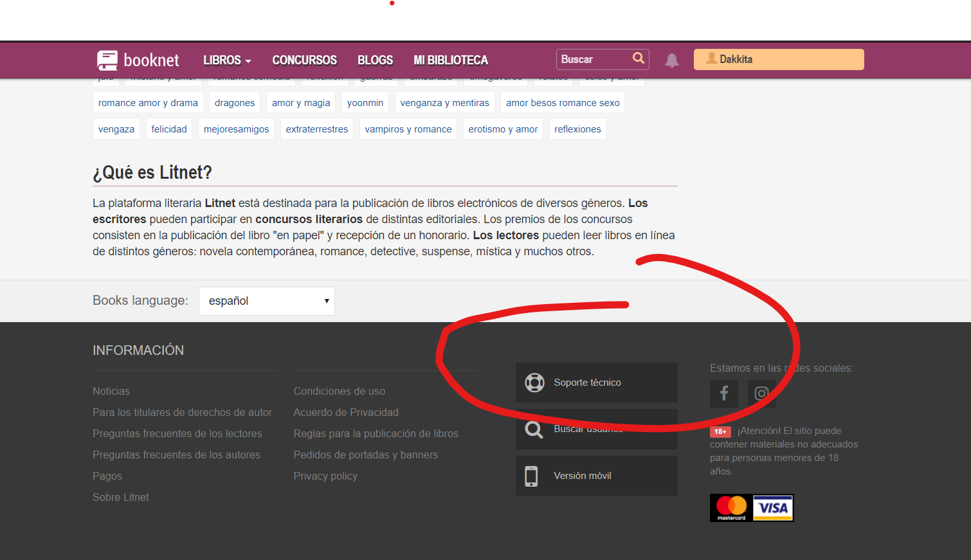Open the Instagram social page icon
Screen dimensions: 971x560
pos(761,393)
